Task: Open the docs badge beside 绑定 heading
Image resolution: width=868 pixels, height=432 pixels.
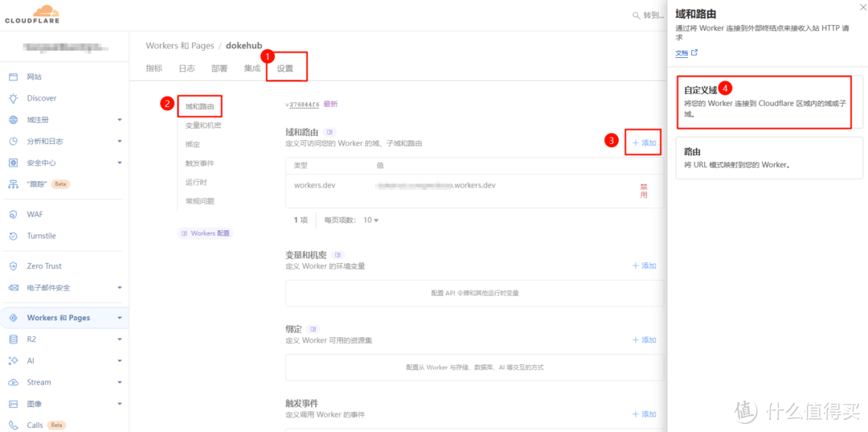Action: point(313,329)
